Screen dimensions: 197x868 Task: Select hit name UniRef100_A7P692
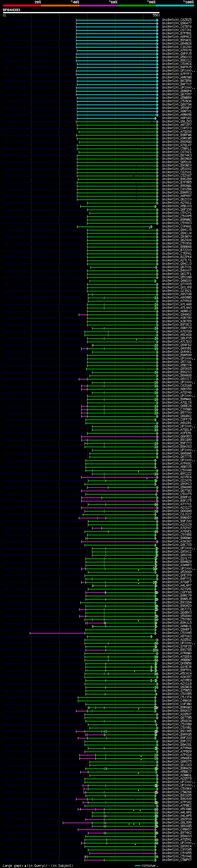[177, 464]
